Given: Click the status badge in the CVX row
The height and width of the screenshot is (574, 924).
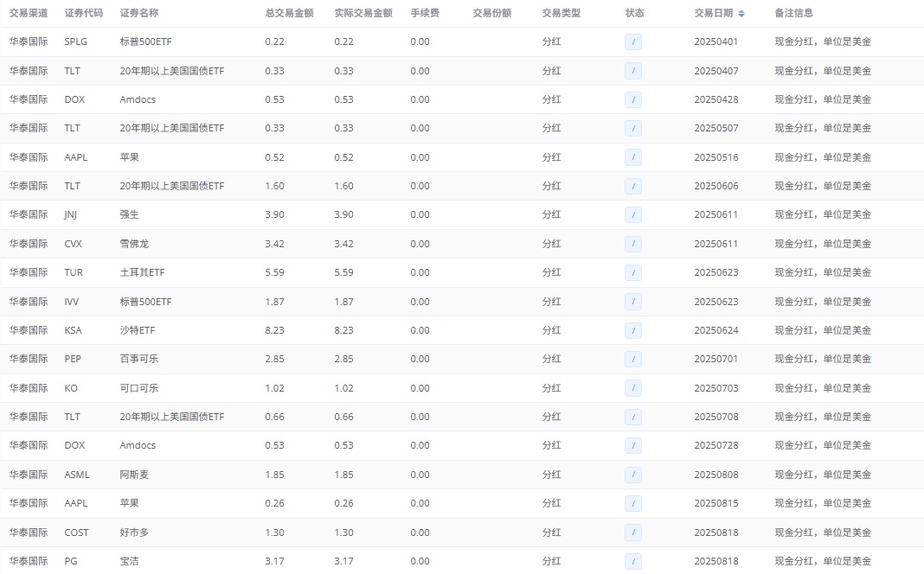Looking at the screenshot, I should click(x=633, y=244).
